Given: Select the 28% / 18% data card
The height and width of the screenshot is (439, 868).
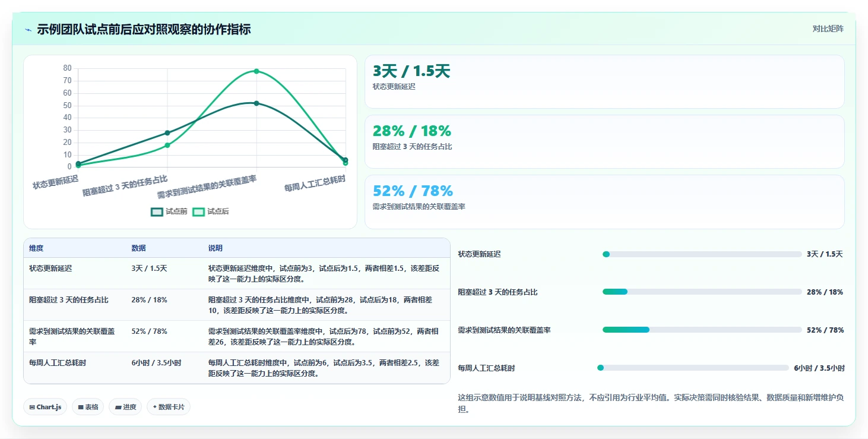Looking at the screenshot, I should pyautogui.click(x=604, y=141).
